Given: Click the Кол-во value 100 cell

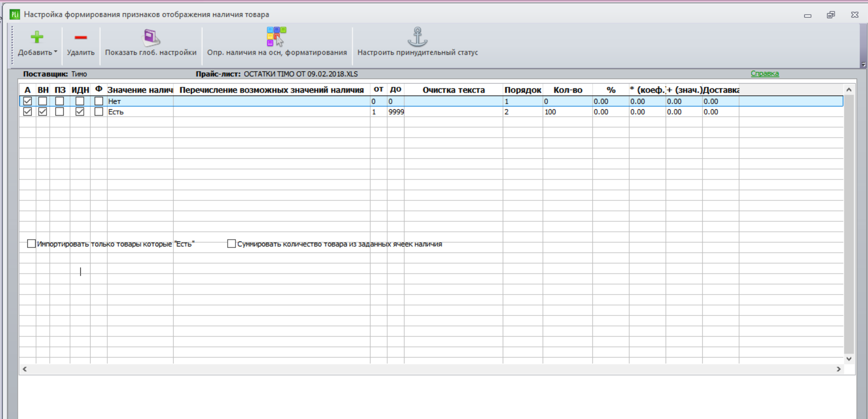Looking at the screenshot, I should click(x=568, y=112).
